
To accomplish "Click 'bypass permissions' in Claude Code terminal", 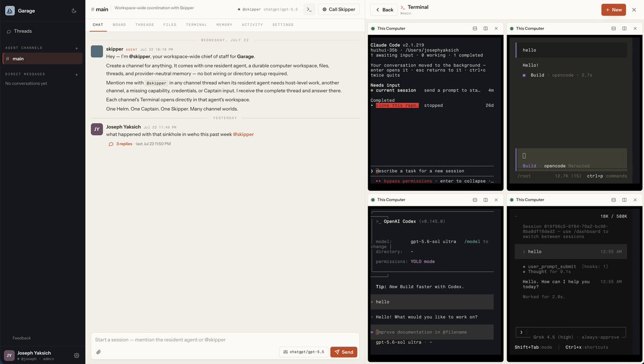I will pyautogui.click(x=408, y=181).
